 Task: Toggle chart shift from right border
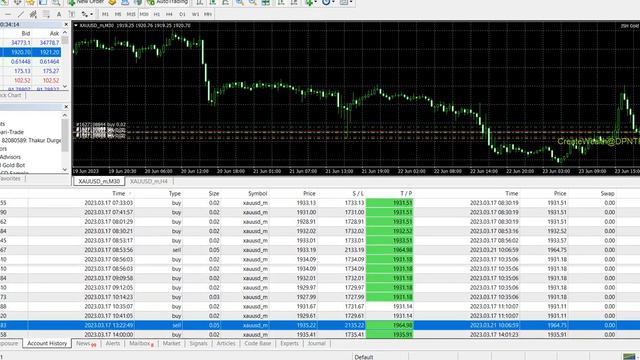[294, 2]
